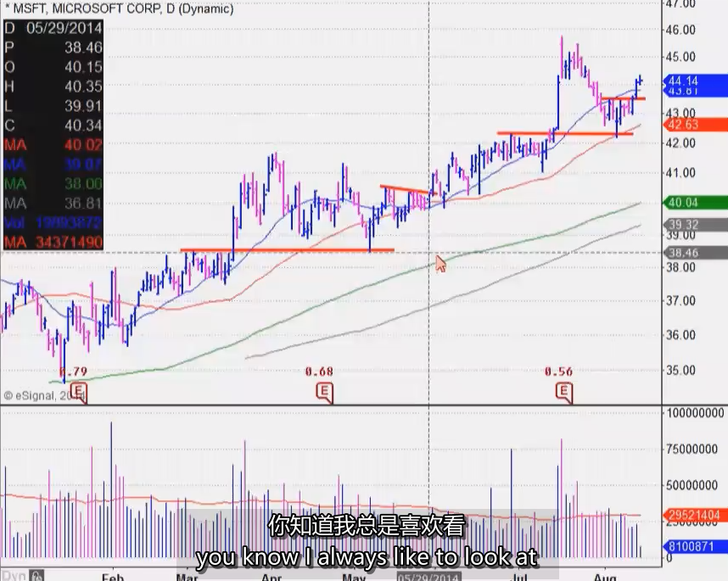
Task: Click the date row in the data window
Action: click(53, 28)
